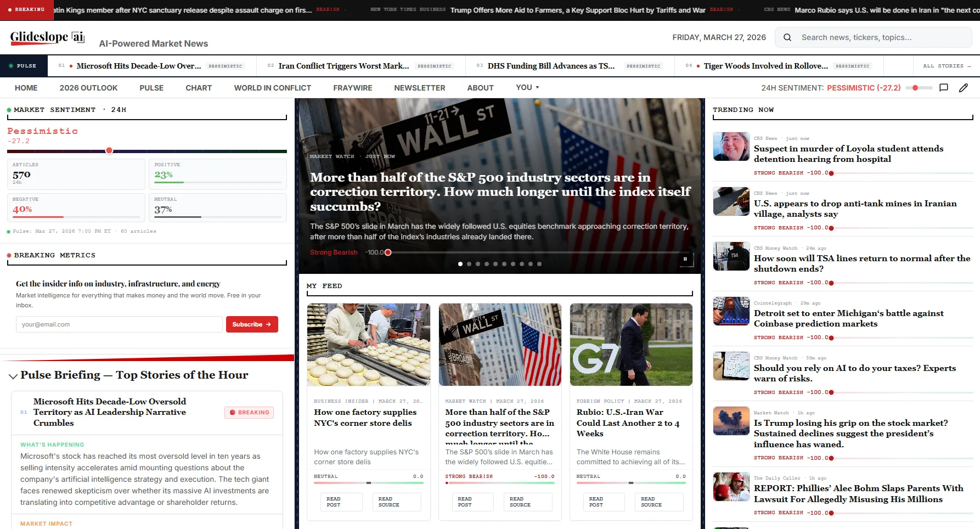Open the NEWSLETTER page

tap(419, 88)
